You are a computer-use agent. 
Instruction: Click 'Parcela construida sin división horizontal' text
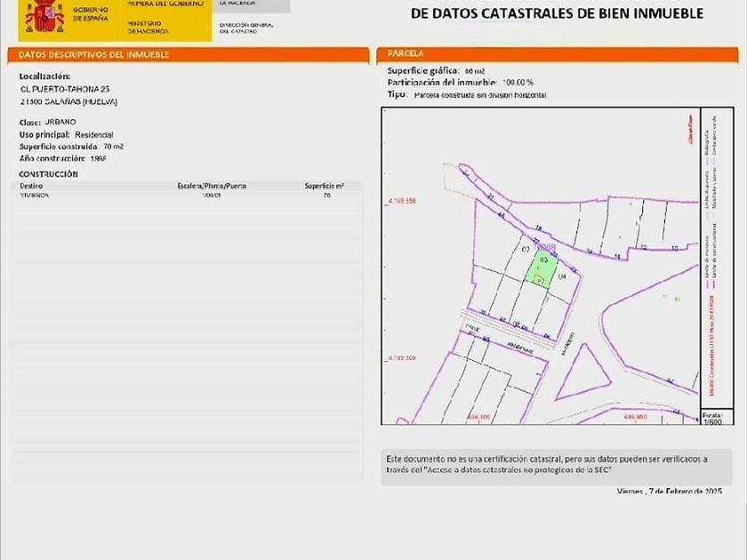pos(480,95)
